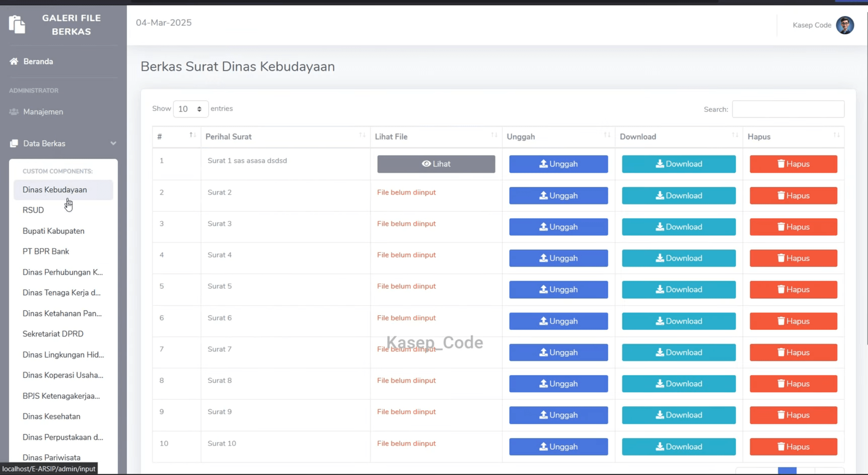This screenshot has height=475, width=868.
Task: Click the page vertical scrollbar
Action: [x=867, y=178]
